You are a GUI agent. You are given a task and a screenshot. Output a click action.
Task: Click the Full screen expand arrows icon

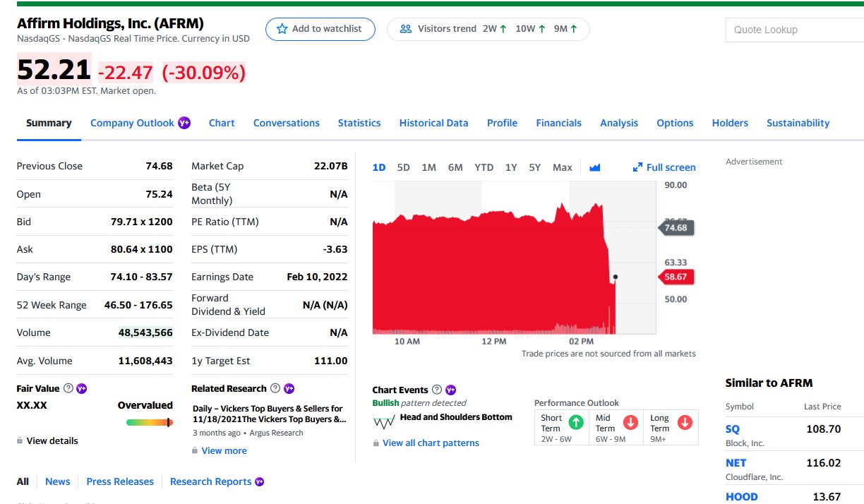637,167
